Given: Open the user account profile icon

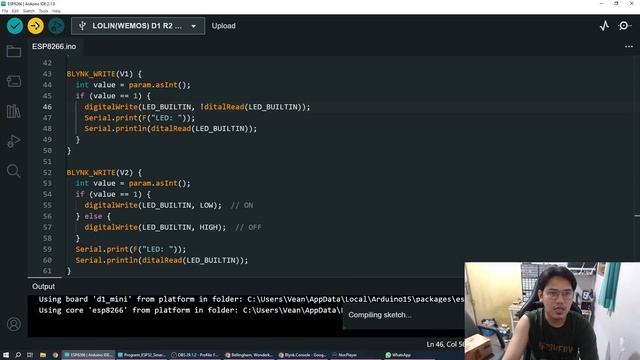Looking at the screenshot, I should 13,324.
